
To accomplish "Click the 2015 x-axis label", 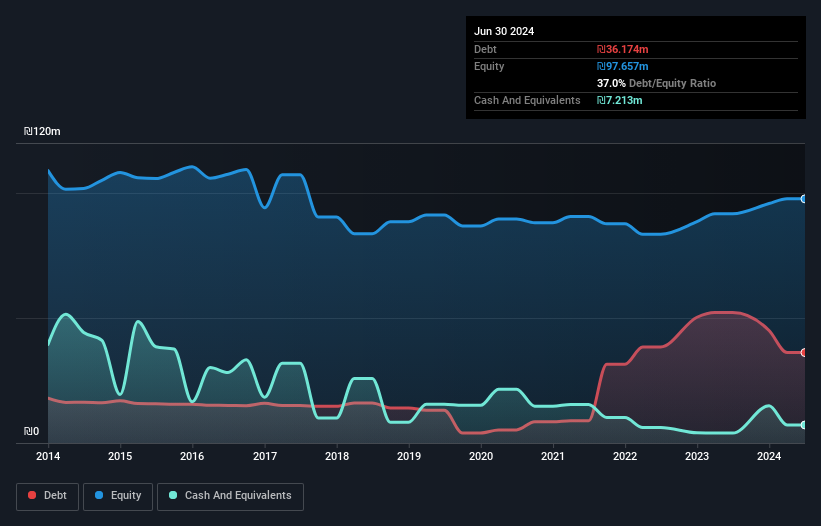I will 120,456.
